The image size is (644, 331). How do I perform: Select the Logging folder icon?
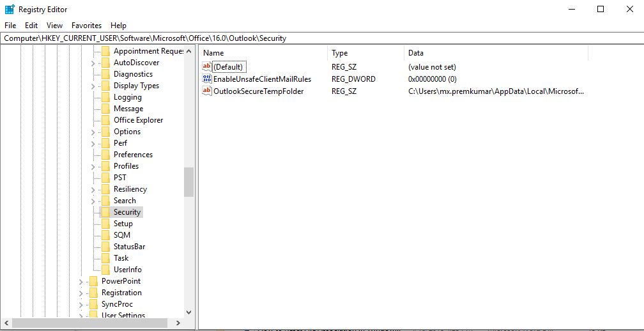click(x=106, y=97)
